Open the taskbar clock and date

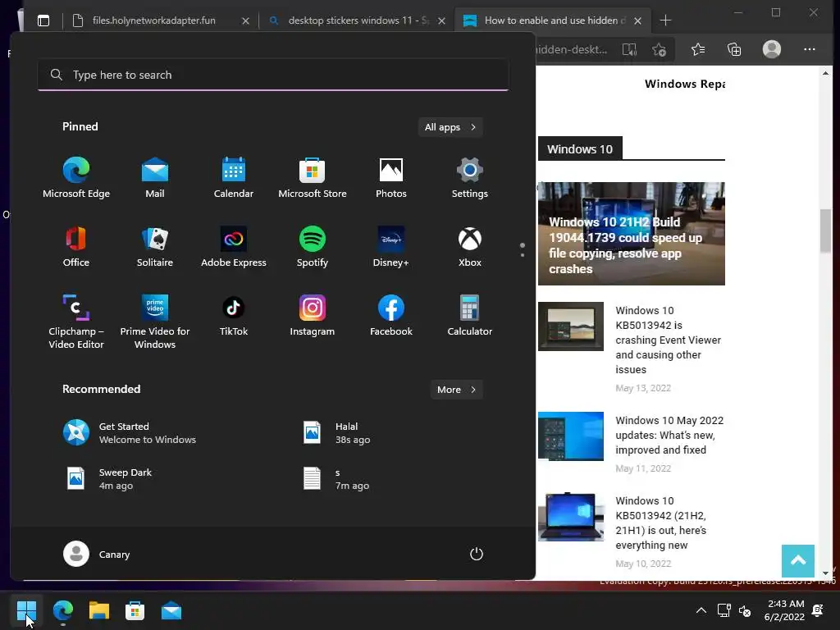pos(785,610)
